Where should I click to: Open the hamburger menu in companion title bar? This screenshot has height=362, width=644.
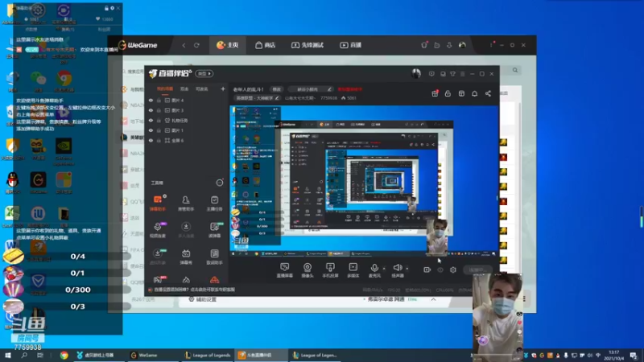tap(462, 74)
